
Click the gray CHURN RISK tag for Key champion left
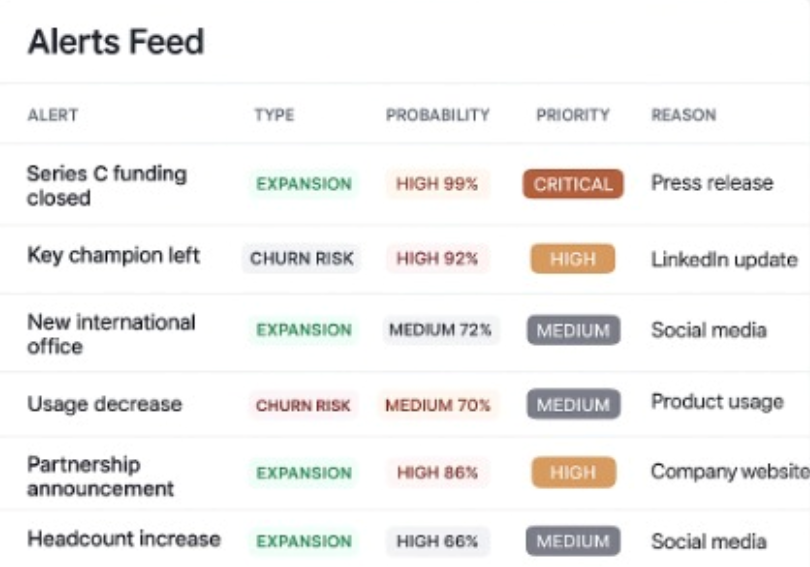click(x=302, y=259)
